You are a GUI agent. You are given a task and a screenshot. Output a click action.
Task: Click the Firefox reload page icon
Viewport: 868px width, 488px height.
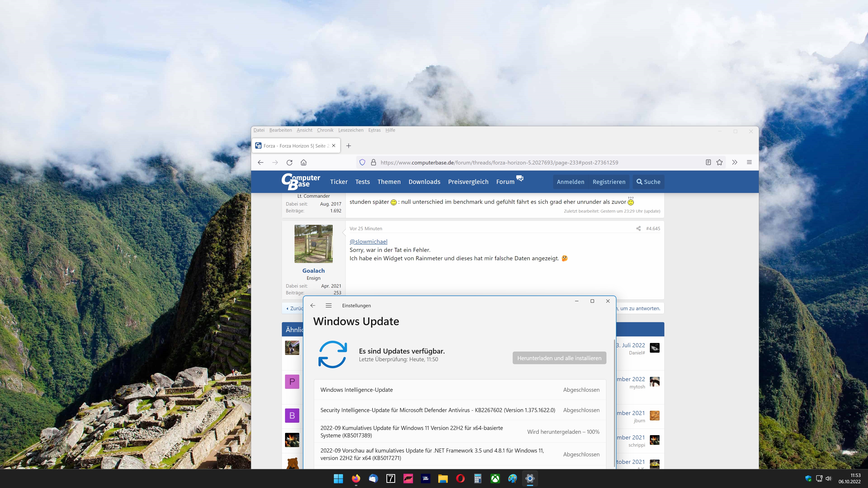pyautogui.click(x=289, y=162)
